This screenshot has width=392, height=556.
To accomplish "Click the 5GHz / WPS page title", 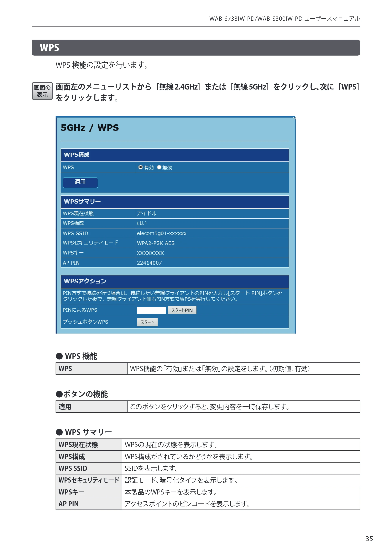I will (x=90, y=128).
